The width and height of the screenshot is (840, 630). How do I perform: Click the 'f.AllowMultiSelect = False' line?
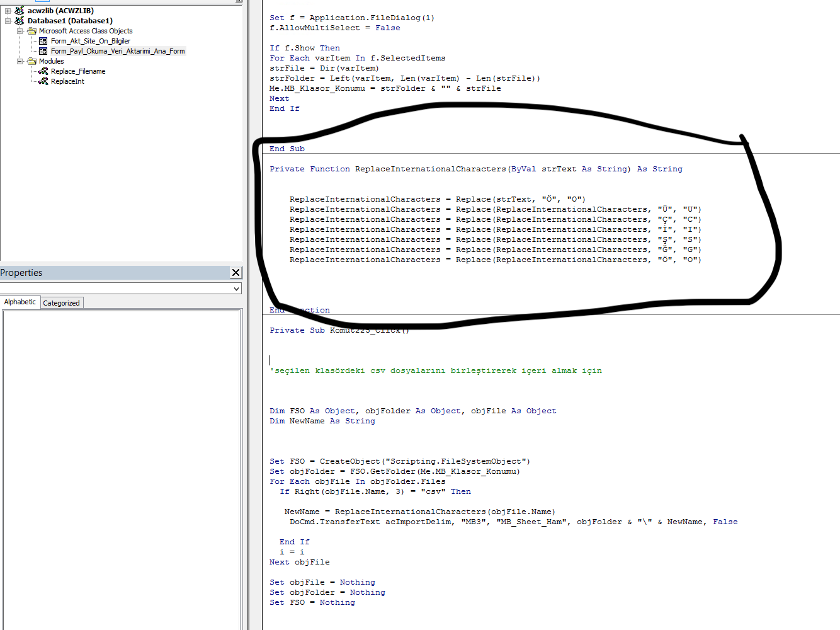click(x=335, y=28)
